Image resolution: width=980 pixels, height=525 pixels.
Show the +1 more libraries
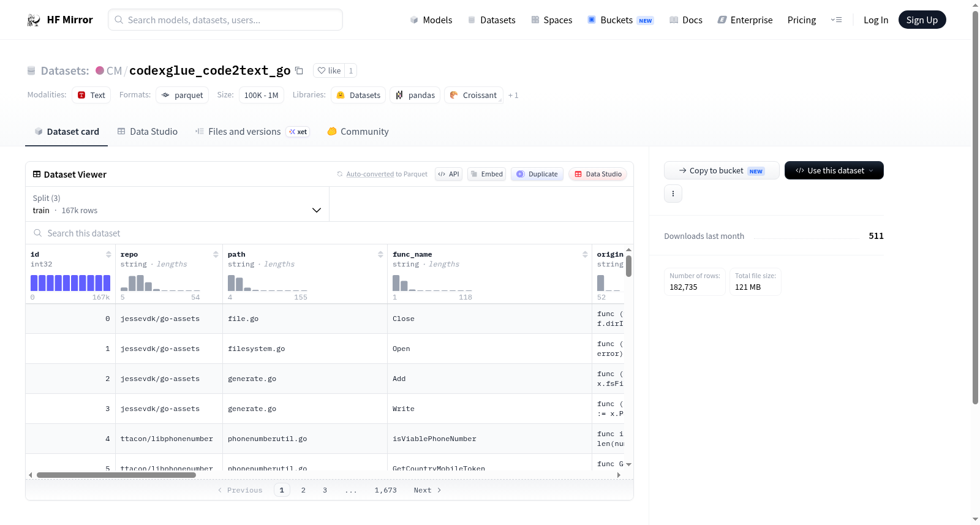[513, 95]
